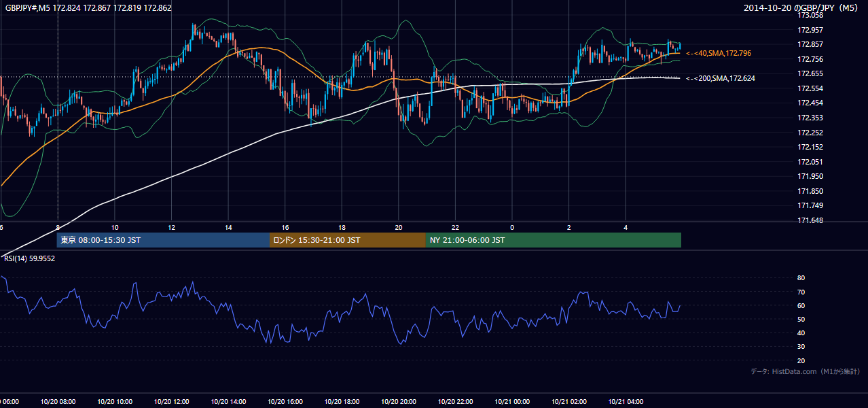868x408 pixels.
Task: Click RSI scale value 70
Action: tap(801, 292)
